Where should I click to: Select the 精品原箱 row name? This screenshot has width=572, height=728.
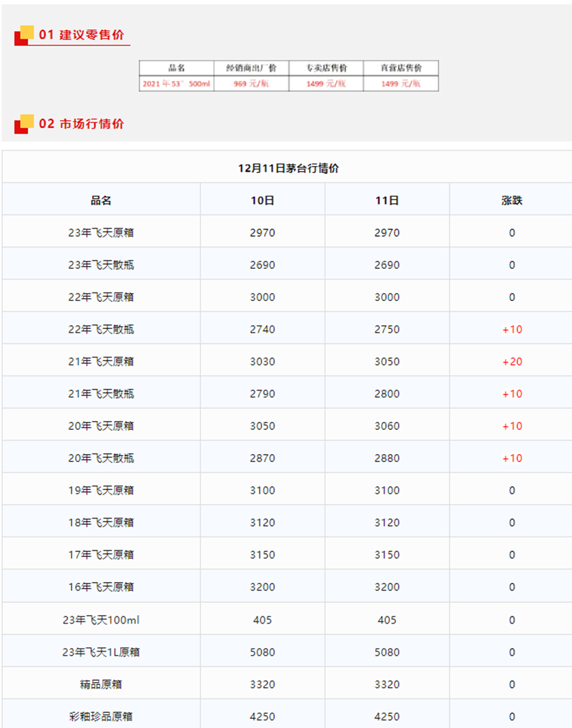101,684
